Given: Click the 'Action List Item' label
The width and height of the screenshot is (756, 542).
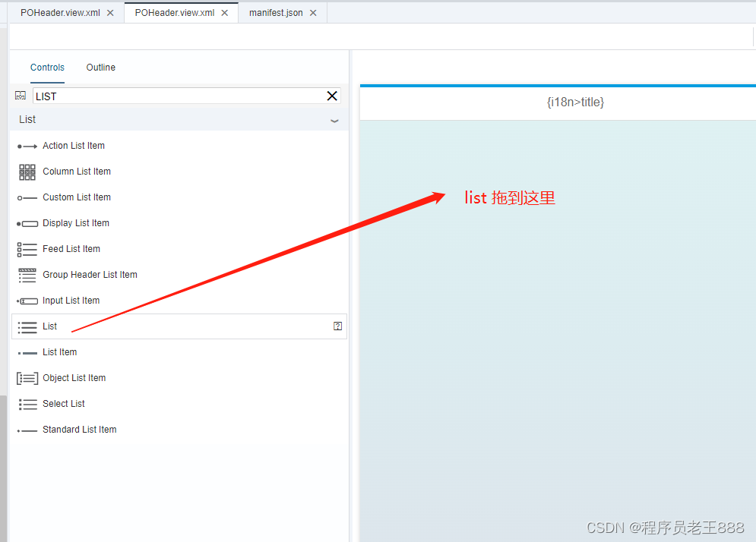Looking at the screenshot, I should 74,146.
